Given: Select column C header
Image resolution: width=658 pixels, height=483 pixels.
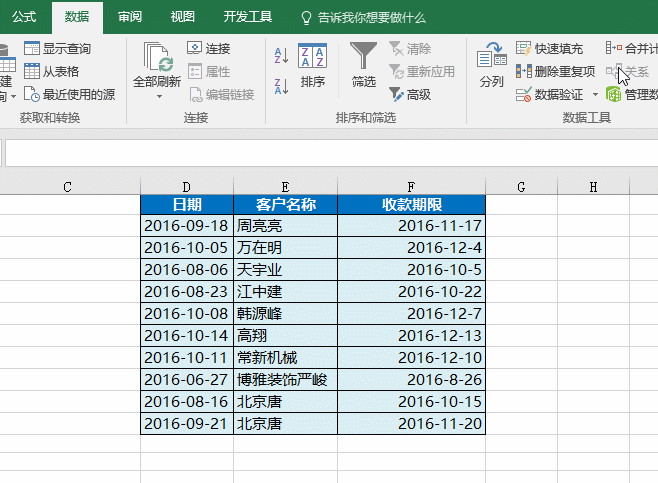Looking at the screenshot, I should (67, 187).
